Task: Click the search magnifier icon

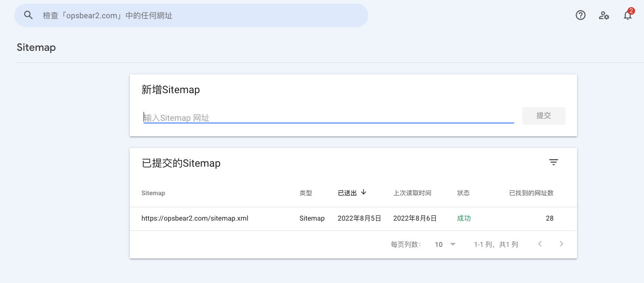Action: pos(29,15)
